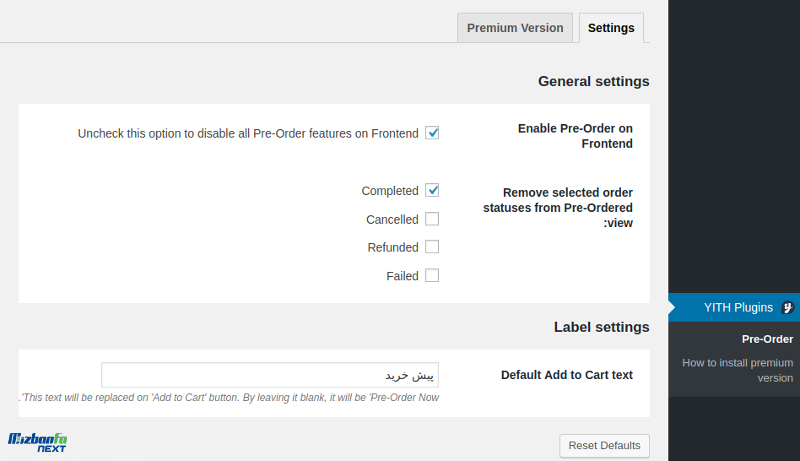Screen dimensions: 800x461
Task: Open How to install premium version link
Action: click(x=738, y=370)
